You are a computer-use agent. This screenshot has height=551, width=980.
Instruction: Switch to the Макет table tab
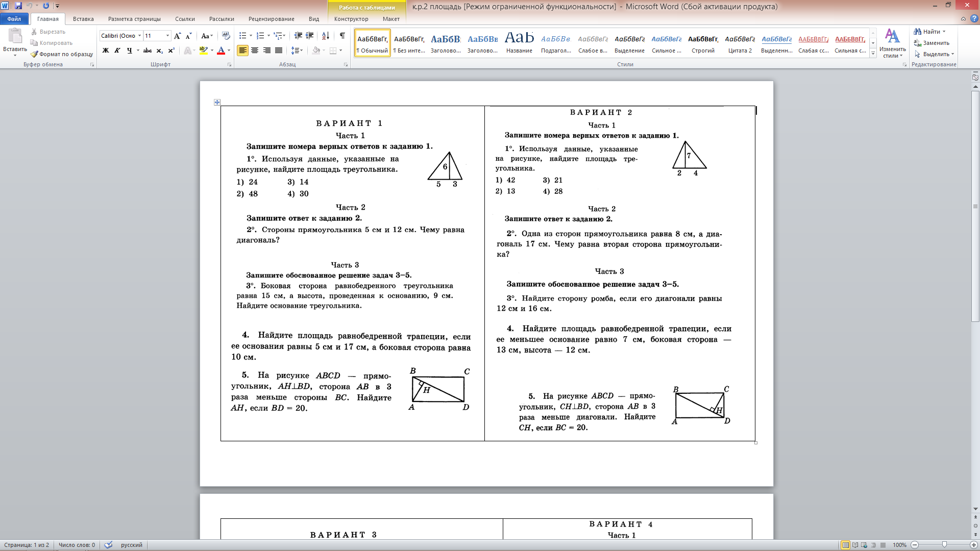[391, 19]
